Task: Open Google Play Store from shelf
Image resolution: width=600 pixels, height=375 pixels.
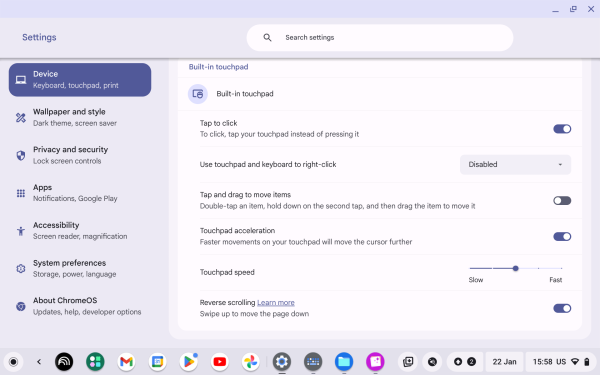Action: (x=189, y=362)
